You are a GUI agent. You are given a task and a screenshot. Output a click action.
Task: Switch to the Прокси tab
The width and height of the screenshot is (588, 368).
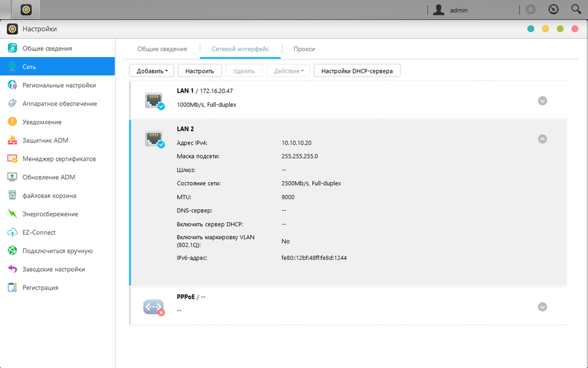304,49
